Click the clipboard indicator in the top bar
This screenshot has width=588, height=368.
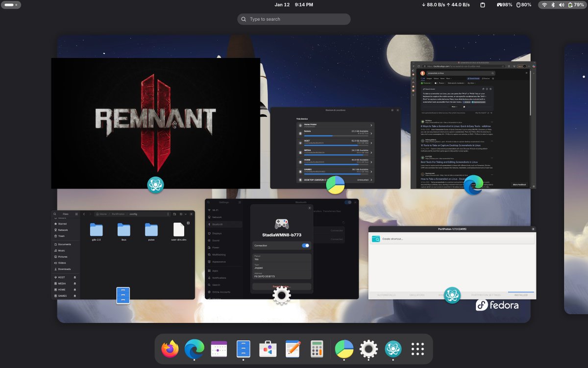point(482,5)
